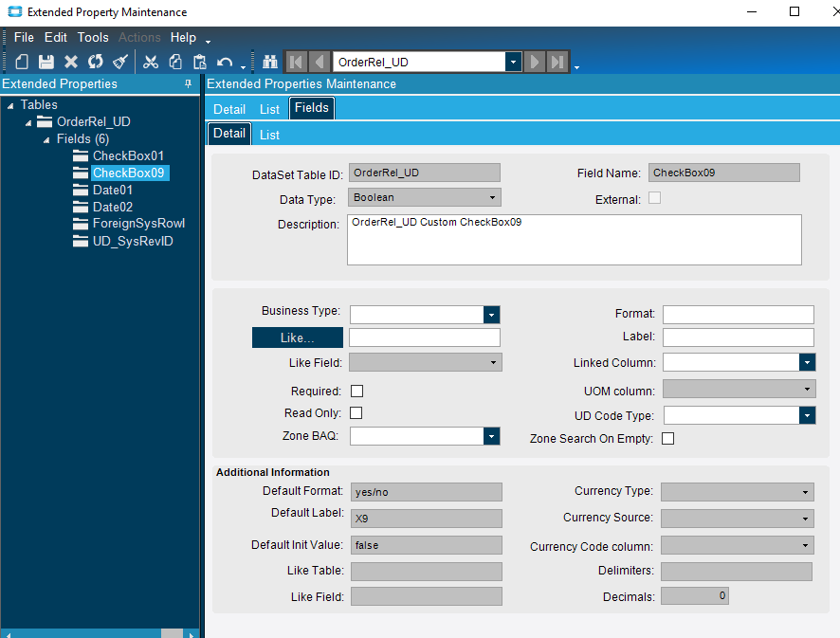Viewport: 840px width, 638px height.
Task: Click the Decimals field
Action: click(x=694, y=595)
